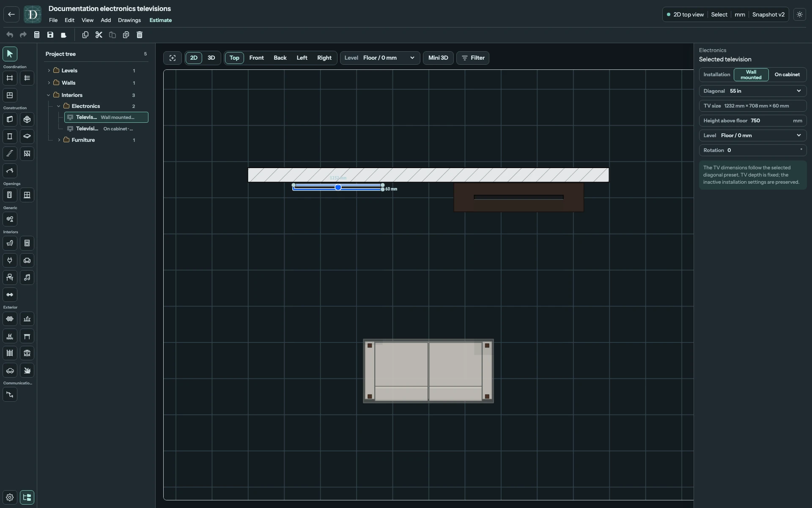This screenshot has width=812, height=508.
Task: Click the trash delete icon
Action: pos(140,35)
